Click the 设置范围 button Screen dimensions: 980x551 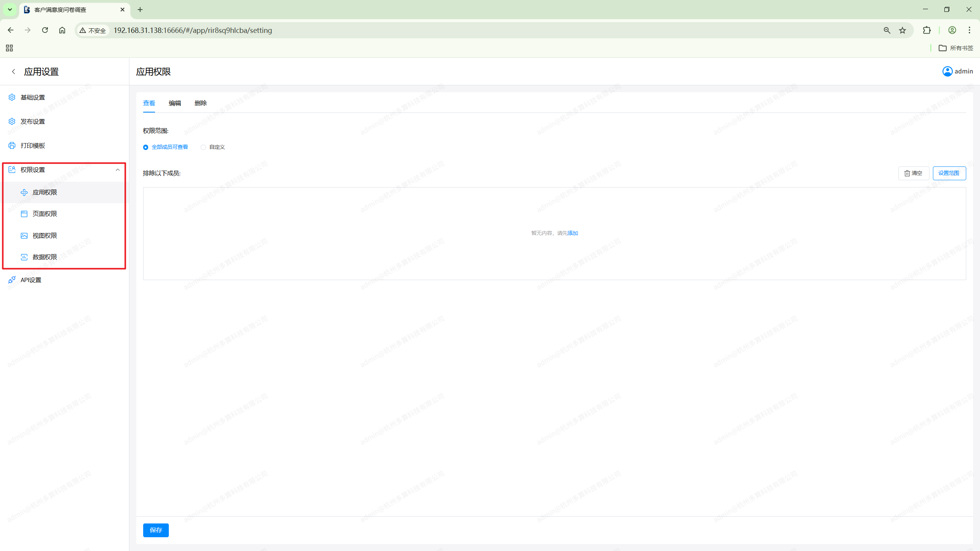949,173
